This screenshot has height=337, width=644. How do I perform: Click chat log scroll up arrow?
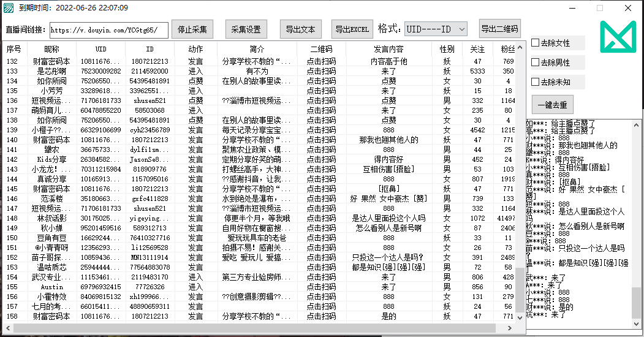636,125
